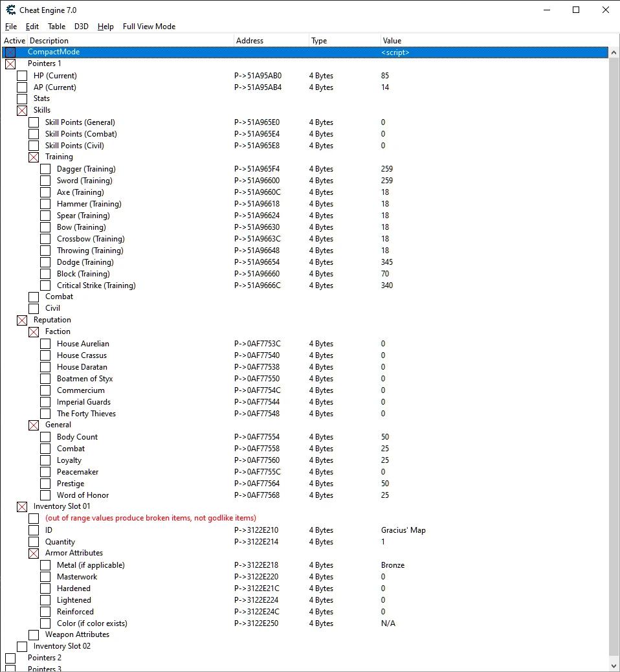The width and height of the screenshot is (620, 672).
Task: Open the D3D menu
Action: click(82, 27)
